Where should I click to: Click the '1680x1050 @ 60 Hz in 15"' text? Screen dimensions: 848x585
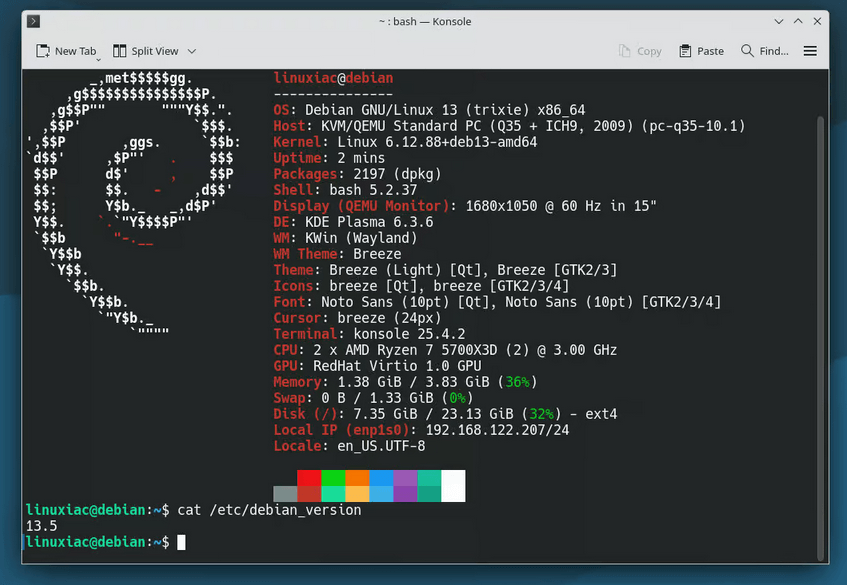tap(561, 206)
